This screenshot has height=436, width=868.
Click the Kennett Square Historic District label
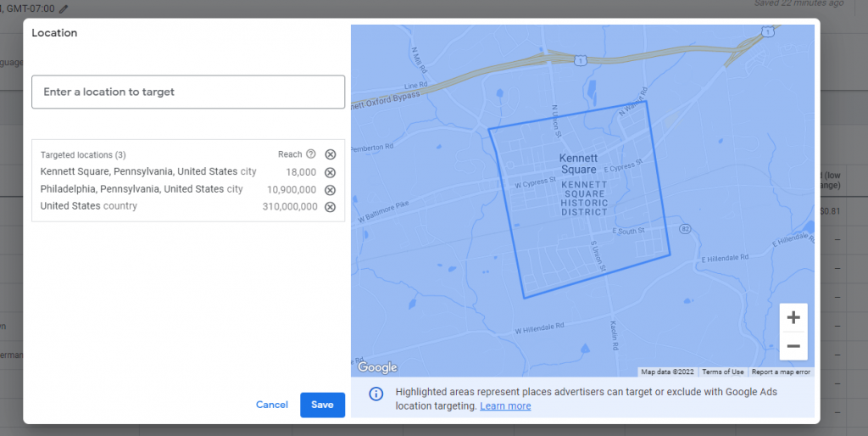click(584, 198)
